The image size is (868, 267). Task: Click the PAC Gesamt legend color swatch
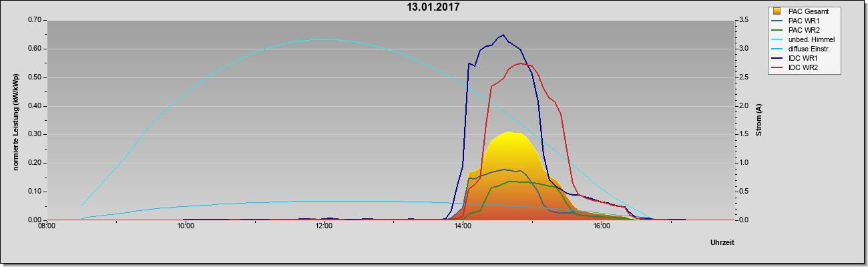tap(777, 11)
